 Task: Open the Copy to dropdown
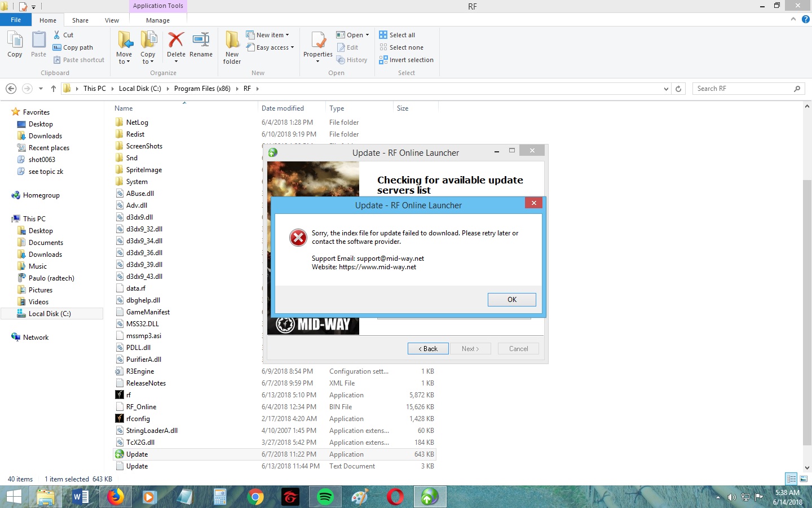coord(148,58)
